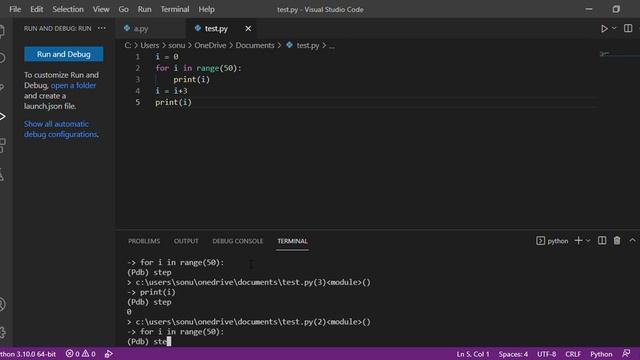Show all automatic debug configurations link
Screen dimensions: 640x360
[61, 129]
